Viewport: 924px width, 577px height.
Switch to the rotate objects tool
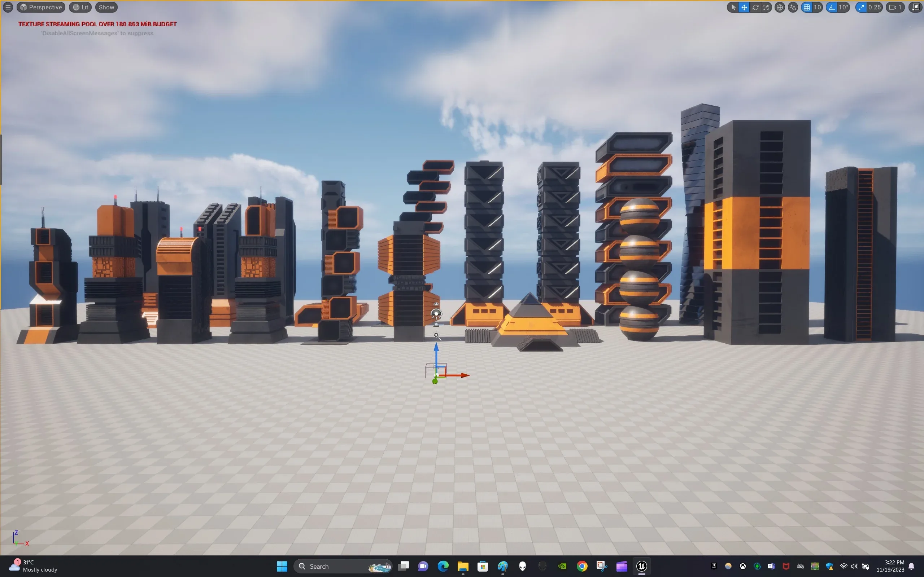[x=755, y=7]
